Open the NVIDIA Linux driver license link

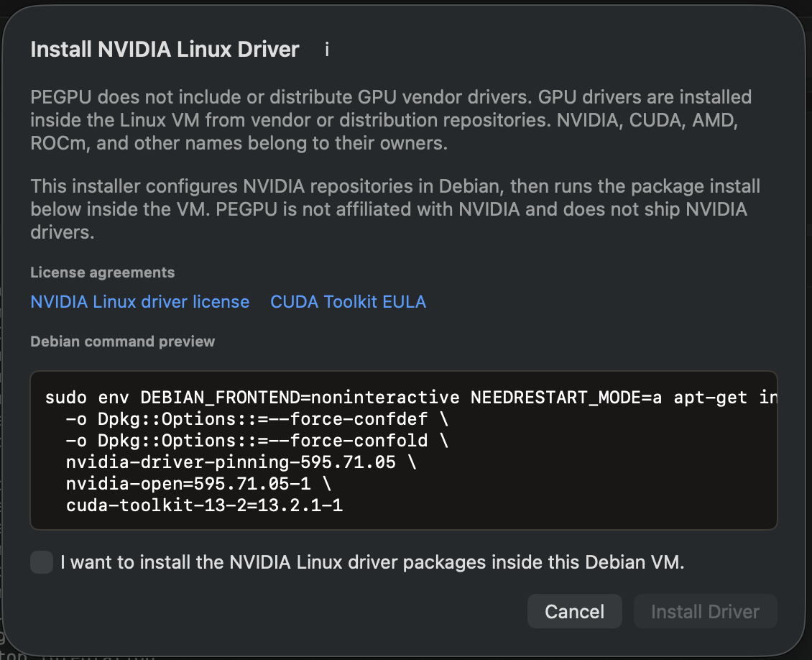pos(140,301)
